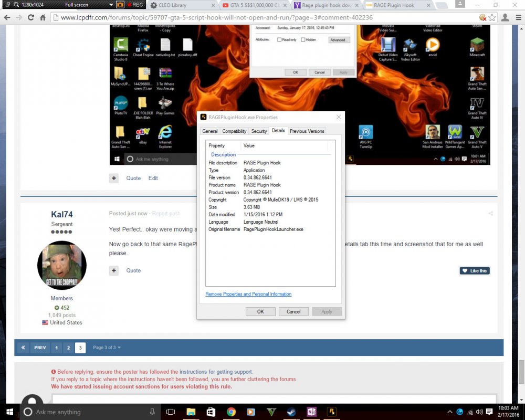Open the instructions for getting support link
Image resolution: width=525 pixels, height=420 pixels.
pos(216,372)
